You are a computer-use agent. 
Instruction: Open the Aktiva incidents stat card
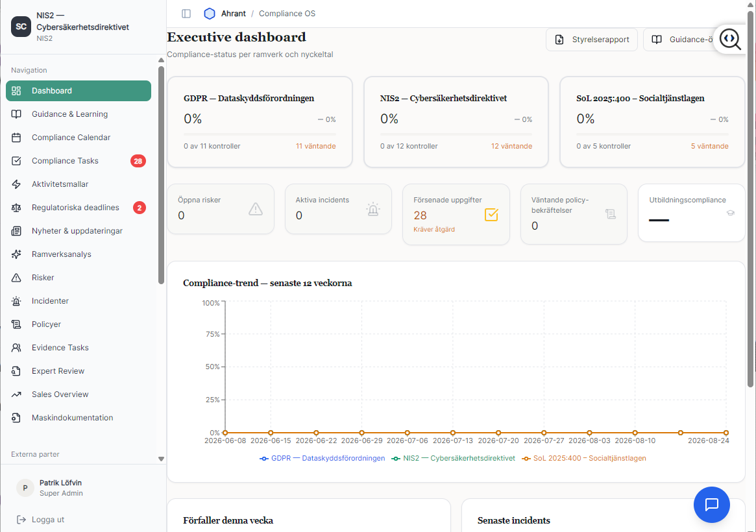tap(339, 209)
